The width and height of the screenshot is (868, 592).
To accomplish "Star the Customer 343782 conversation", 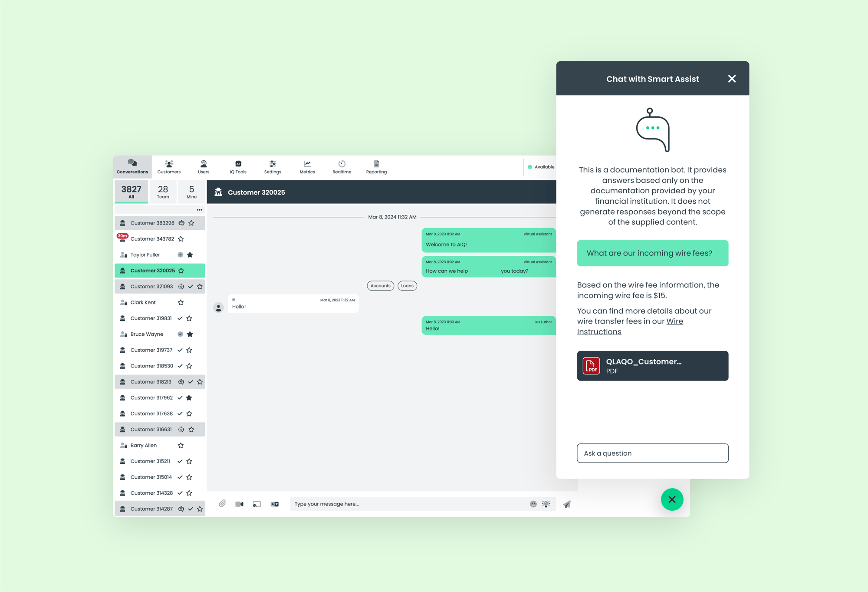I will pyautogui.click(x=181, y=239).
